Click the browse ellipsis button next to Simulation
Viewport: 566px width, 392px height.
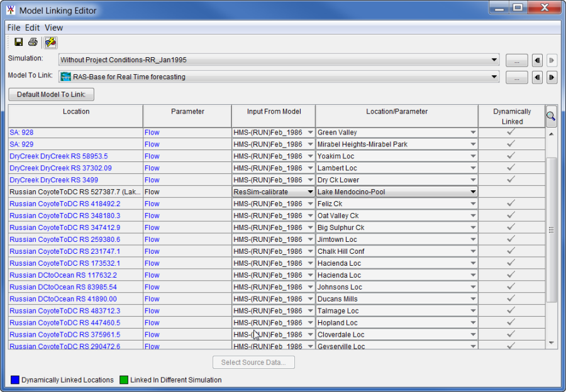point(516,60)
